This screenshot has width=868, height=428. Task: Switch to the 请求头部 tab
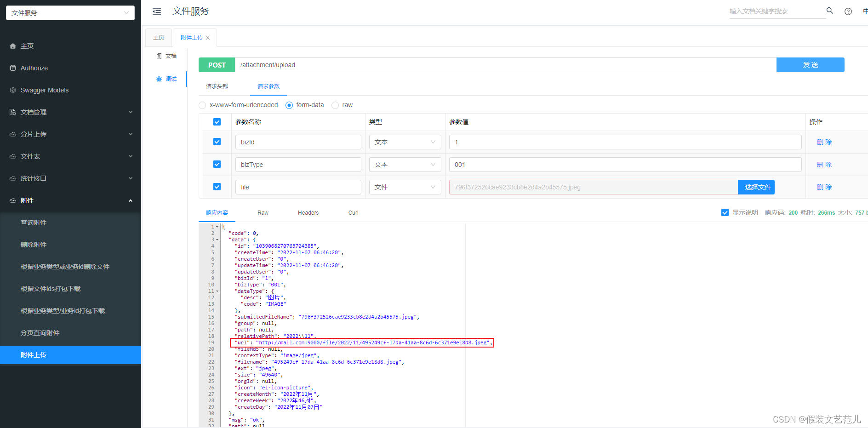coord(217,86)
